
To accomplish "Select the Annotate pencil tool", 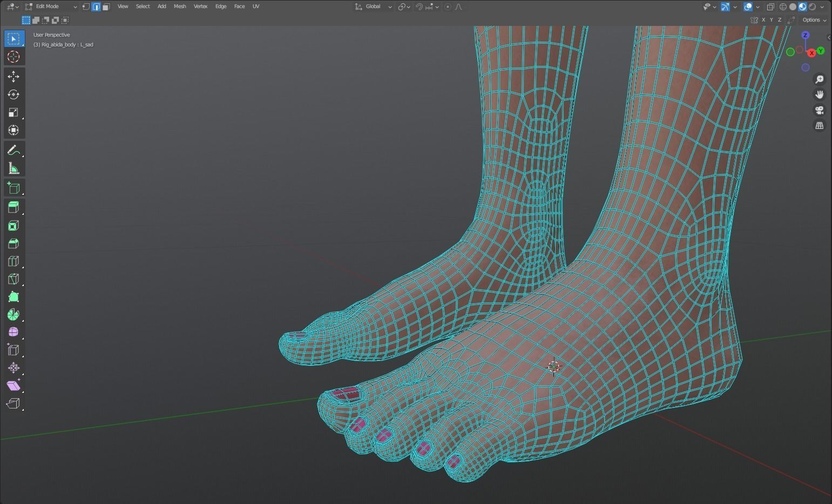I will click(x=13, y=151).
